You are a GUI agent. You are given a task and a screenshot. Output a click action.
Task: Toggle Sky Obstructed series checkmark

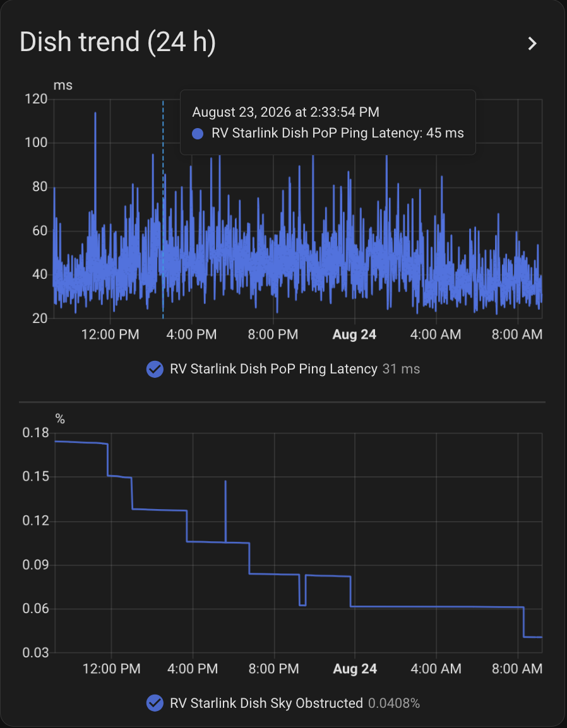click(155, 703)
